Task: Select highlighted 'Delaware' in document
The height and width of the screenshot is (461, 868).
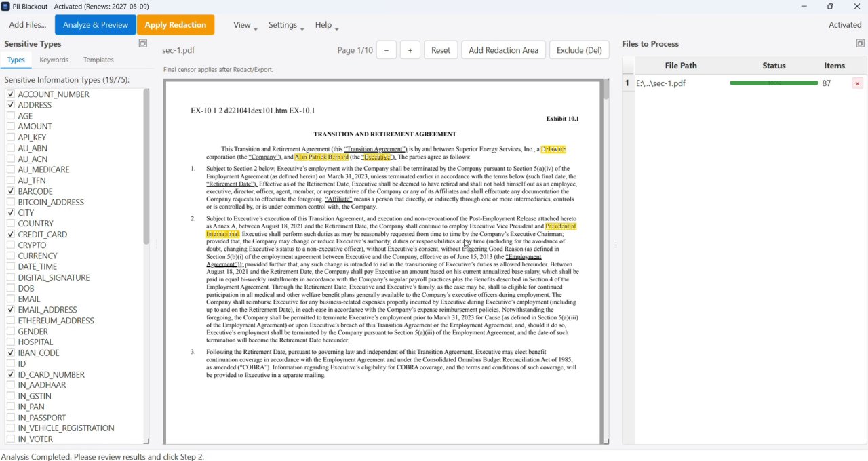Action: pyautogui.click(x=553, y=149)
